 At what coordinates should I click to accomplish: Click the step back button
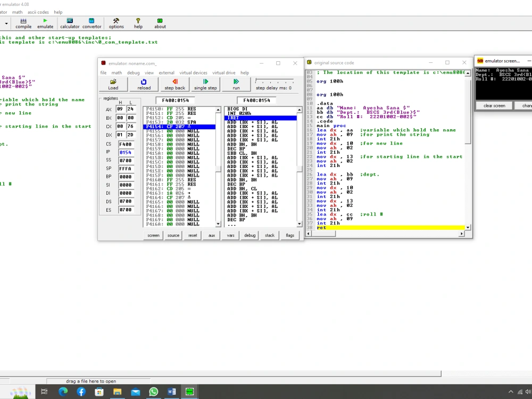point(174,84)
